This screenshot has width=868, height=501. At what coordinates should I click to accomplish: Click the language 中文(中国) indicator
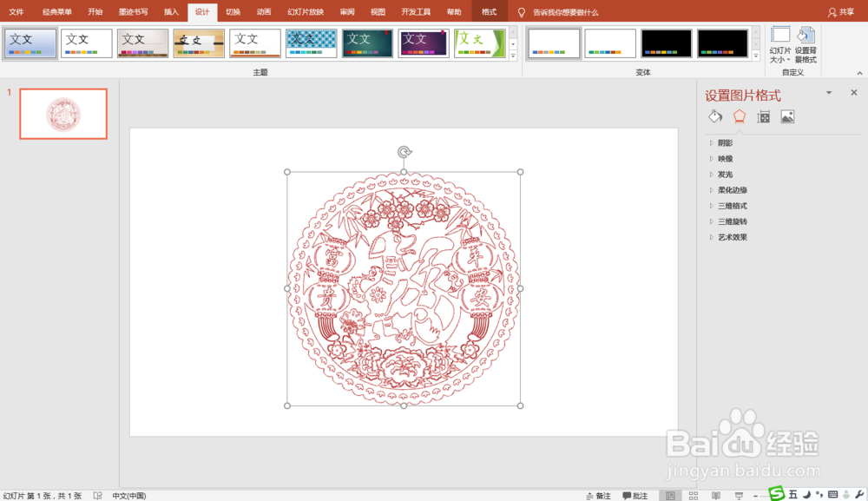[x=129, y=496]
